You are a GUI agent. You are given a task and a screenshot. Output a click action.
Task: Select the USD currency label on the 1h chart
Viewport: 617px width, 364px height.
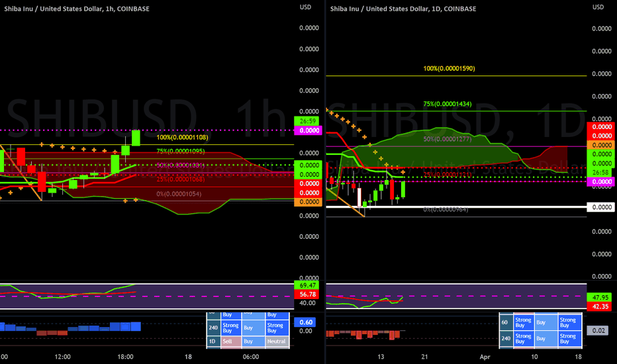tap(305, 7)
